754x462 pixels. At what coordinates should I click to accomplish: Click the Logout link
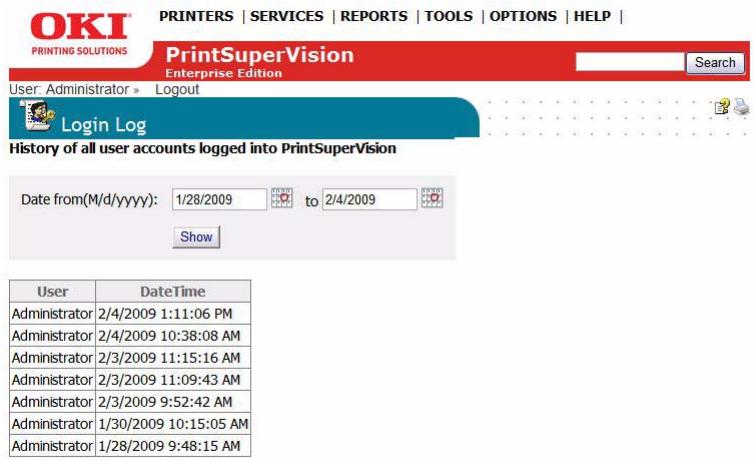(177, 89)
